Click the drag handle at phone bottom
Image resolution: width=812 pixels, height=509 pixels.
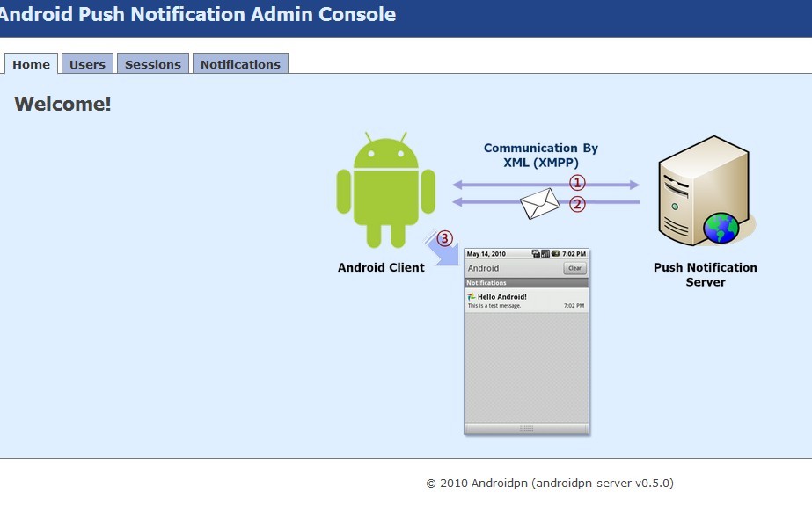526,428
